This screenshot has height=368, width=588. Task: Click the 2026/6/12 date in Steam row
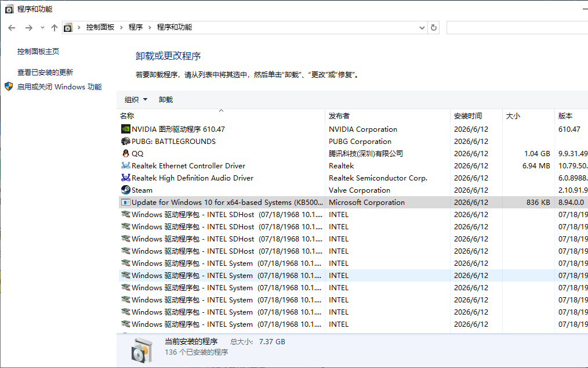tap(471, 190)
